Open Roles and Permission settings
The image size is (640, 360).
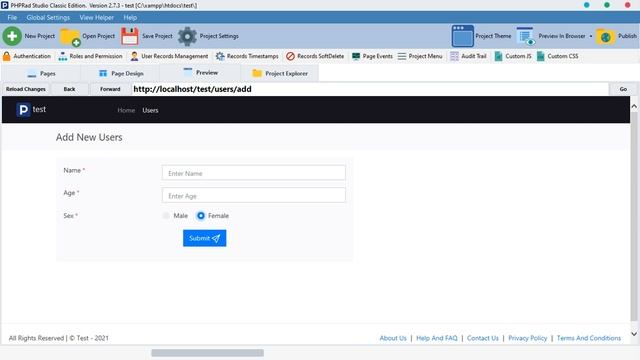tap(90, 56)
